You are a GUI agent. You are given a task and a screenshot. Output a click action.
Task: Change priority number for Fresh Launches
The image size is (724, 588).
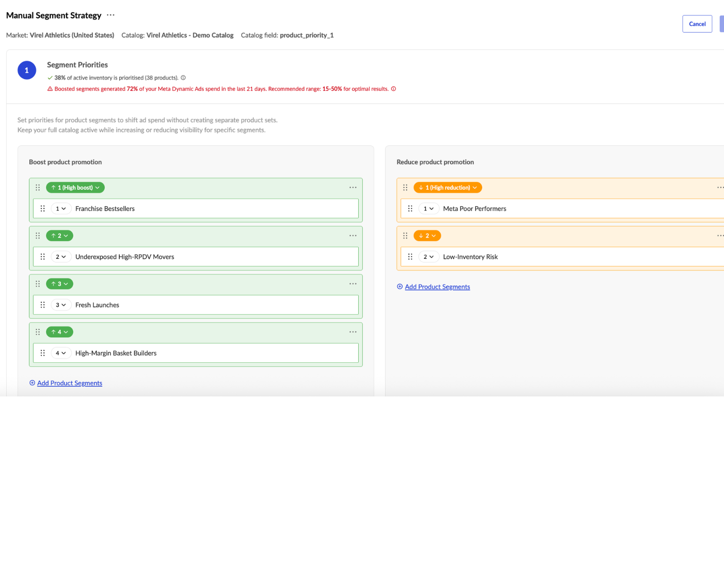pos(61,305)
